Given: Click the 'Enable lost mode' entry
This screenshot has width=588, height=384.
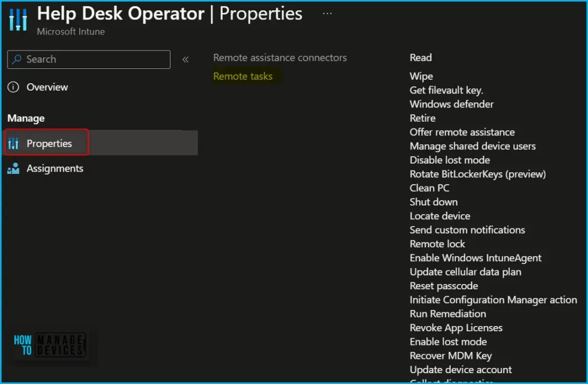Looking at the screenshot, I should [x=448, y=342].
